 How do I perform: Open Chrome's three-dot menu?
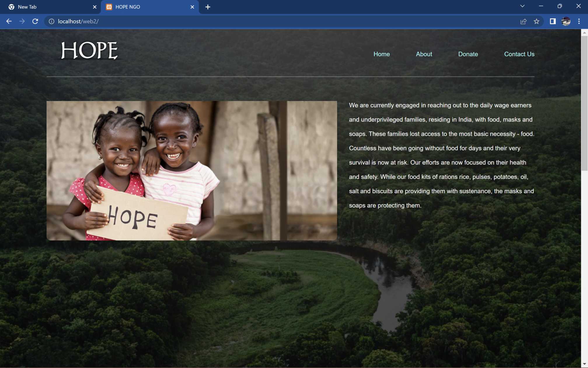(x=579, y=21)
